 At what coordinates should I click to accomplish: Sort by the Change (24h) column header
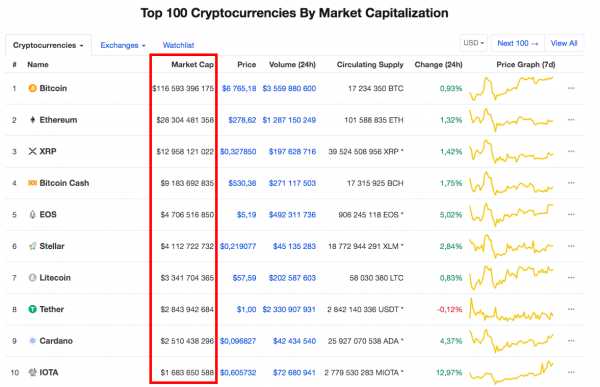439,65
